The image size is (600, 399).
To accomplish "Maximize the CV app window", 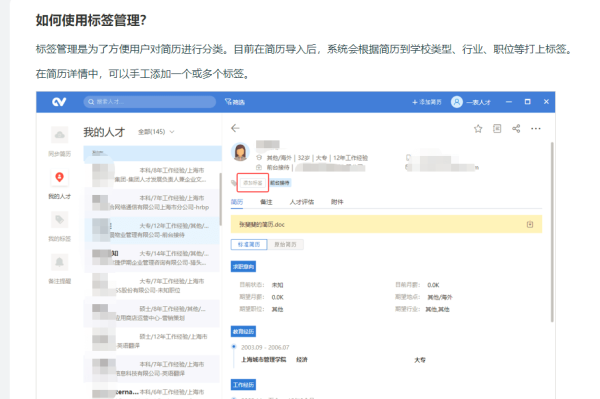I will 527,102.
